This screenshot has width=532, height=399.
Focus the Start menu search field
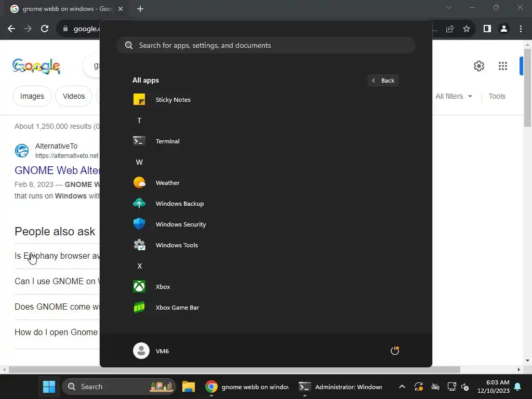point(266,45)
